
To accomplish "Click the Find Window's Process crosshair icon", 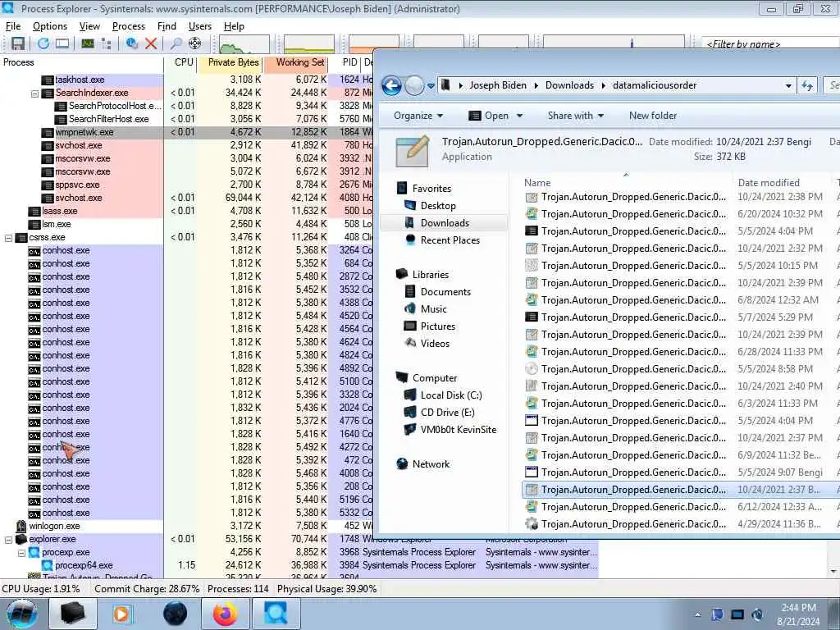I will 195,43.
